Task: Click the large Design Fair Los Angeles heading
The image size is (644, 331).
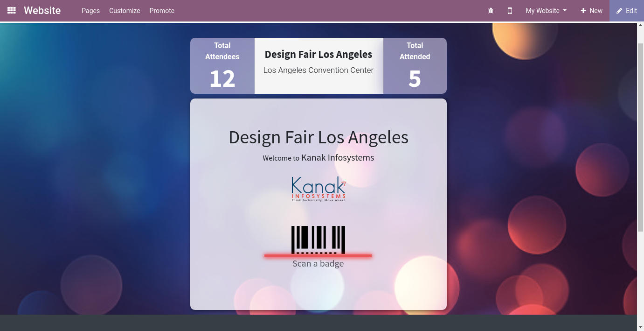Action: 319,137
